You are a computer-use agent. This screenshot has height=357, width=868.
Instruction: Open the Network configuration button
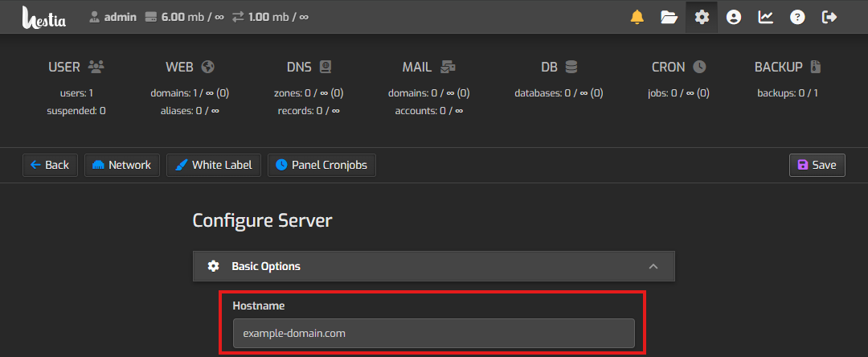pos(122,165)
